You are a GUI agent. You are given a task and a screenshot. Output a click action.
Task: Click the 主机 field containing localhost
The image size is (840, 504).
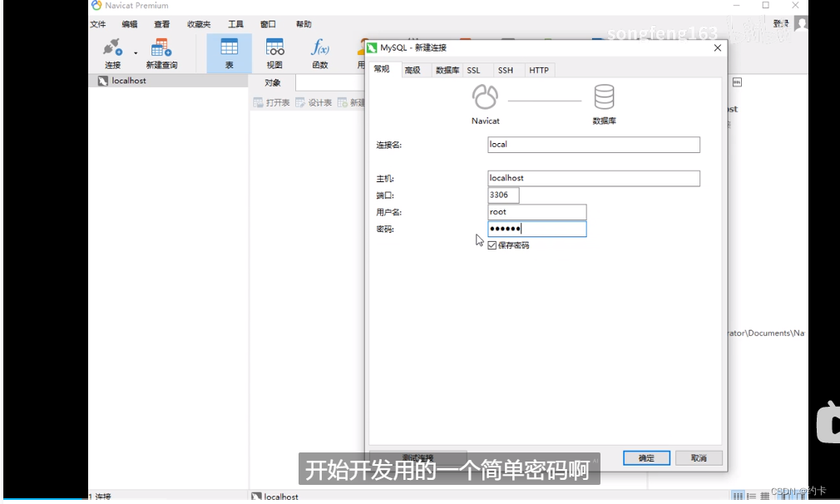tap(594, 178)
